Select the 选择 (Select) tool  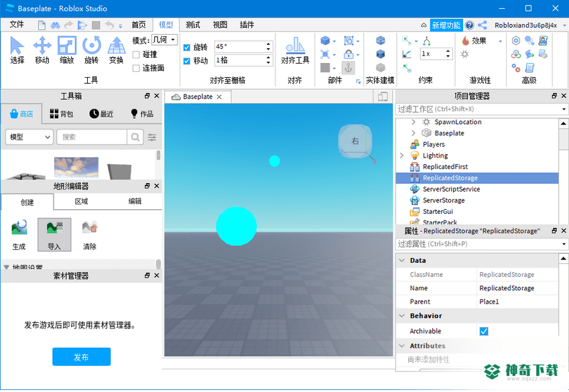(17, 50)
